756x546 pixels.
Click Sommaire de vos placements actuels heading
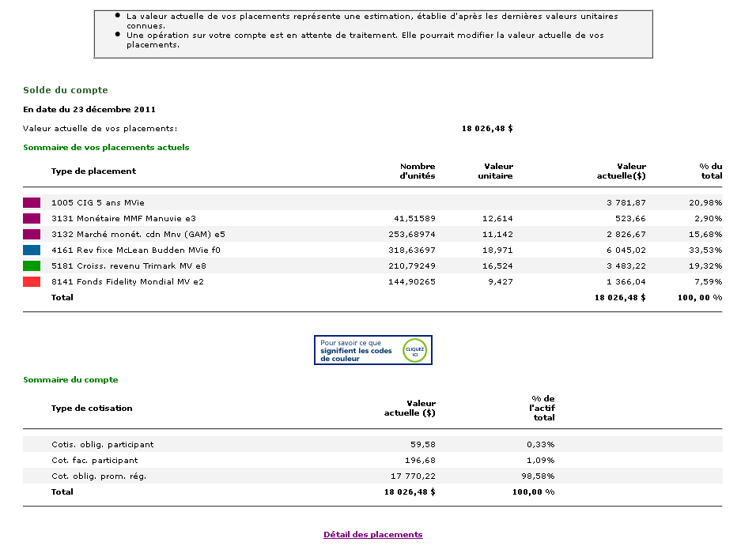tap(106, 148)
